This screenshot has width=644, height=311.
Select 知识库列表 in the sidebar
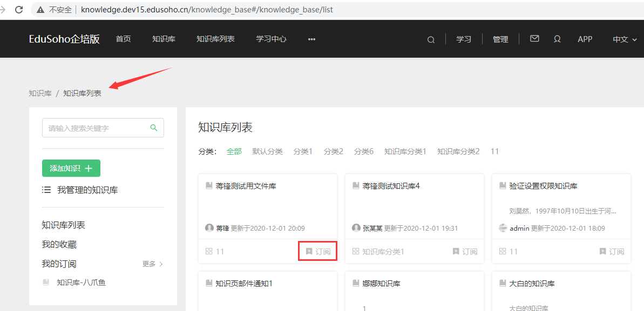click(x=63, y=225)
